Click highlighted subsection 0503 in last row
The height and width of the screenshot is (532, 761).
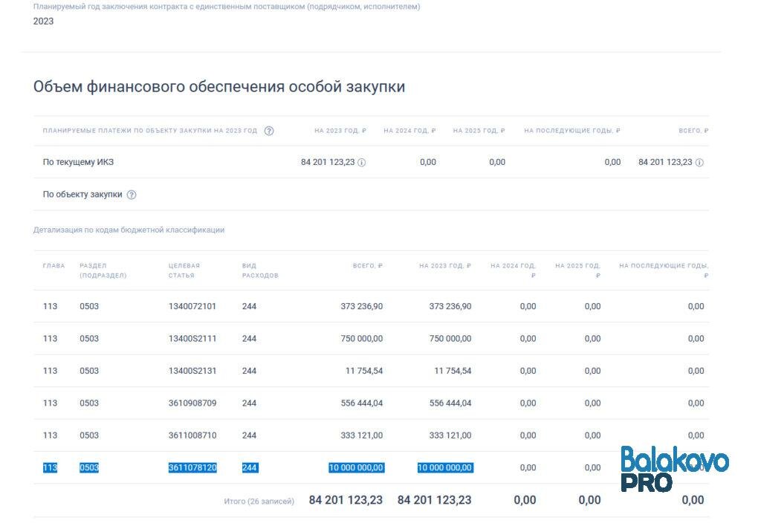click(89, 467)
